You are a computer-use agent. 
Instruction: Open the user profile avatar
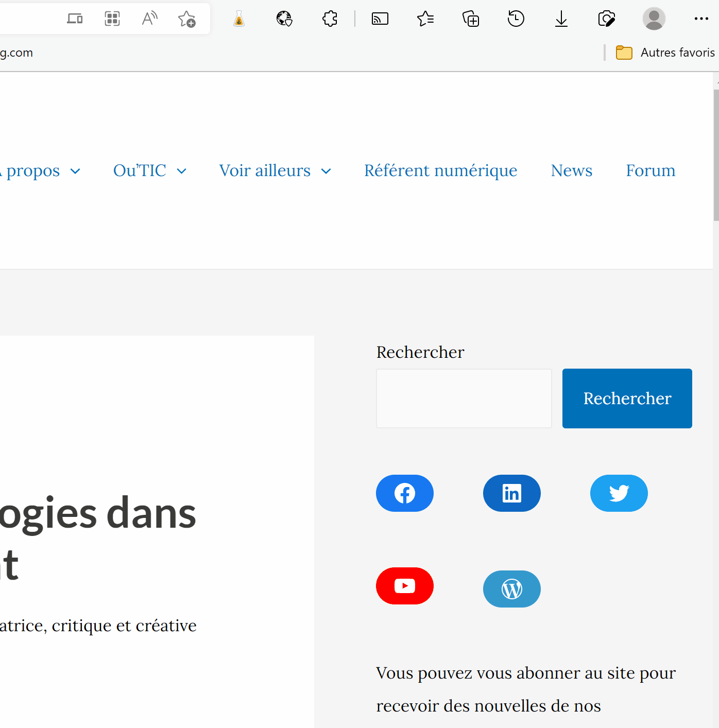(x=654, y=19)
